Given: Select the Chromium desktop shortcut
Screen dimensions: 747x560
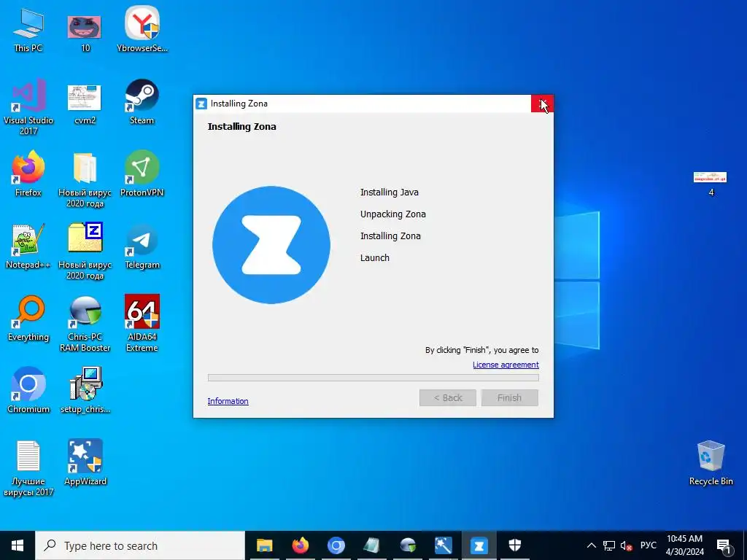Looking at the screenshot, I should 28,389.
